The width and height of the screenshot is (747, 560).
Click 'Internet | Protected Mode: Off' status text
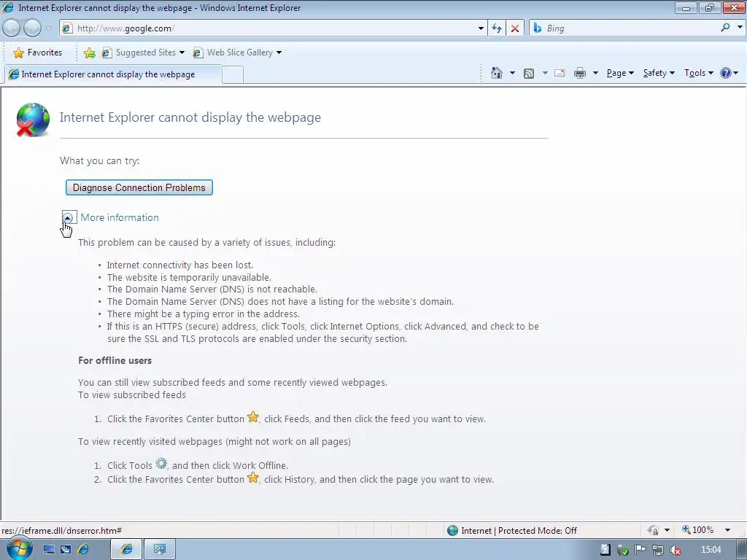coord(519,531)
